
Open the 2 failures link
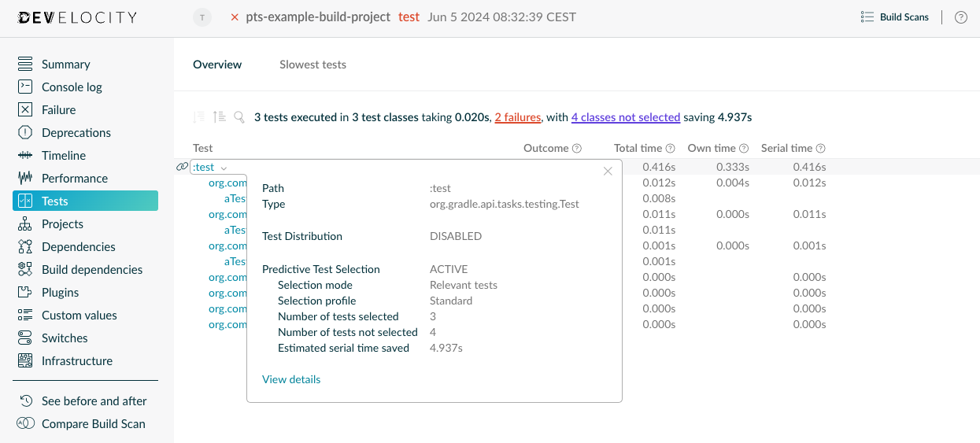point(517,117)
